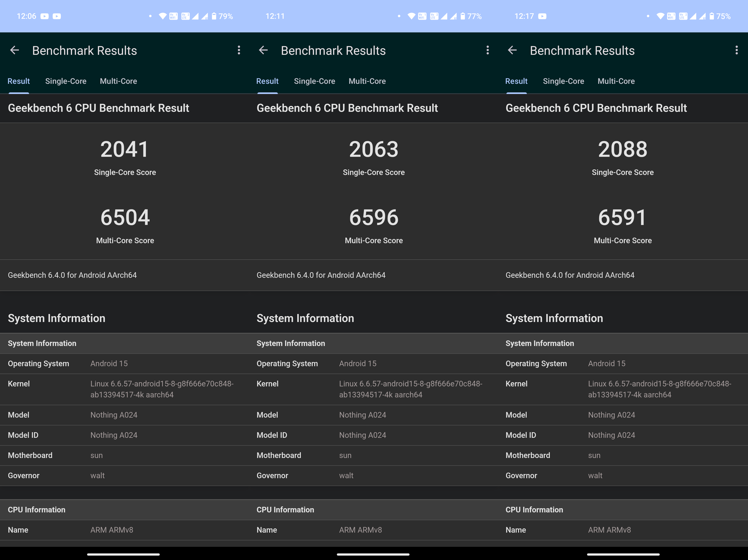
Task: Tap back arrow in the 12:11 screenshot
Action: coord(263,50)
